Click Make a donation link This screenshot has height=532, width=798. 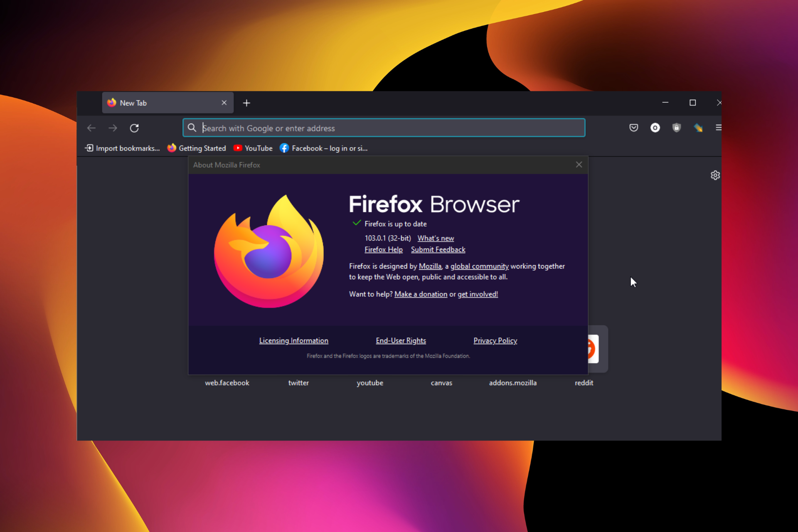click(x=421, y=294)
